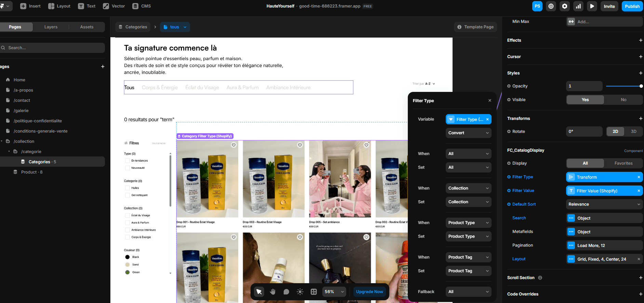This screenshot has width=644, height=303.
Task: Add an effect with Effects plus
Action: click(x=641, y=40)
